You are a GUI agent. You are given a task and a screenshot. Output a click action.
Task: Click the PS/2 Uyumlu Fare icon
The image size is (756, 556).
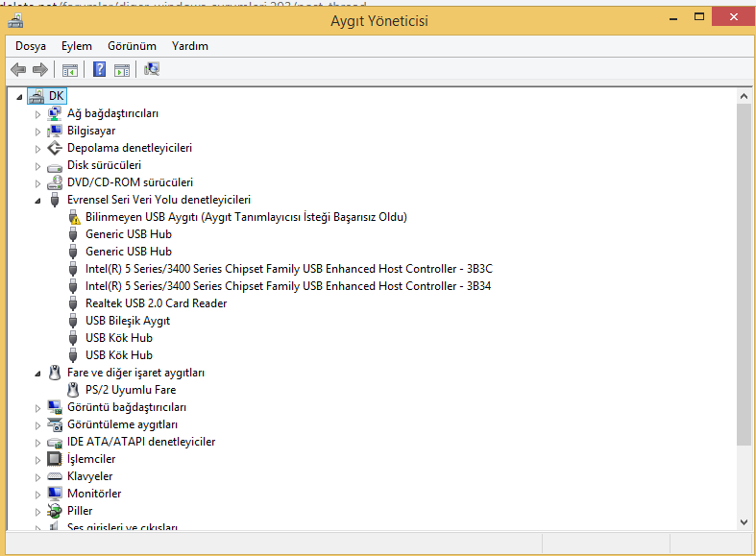(73, 390)
